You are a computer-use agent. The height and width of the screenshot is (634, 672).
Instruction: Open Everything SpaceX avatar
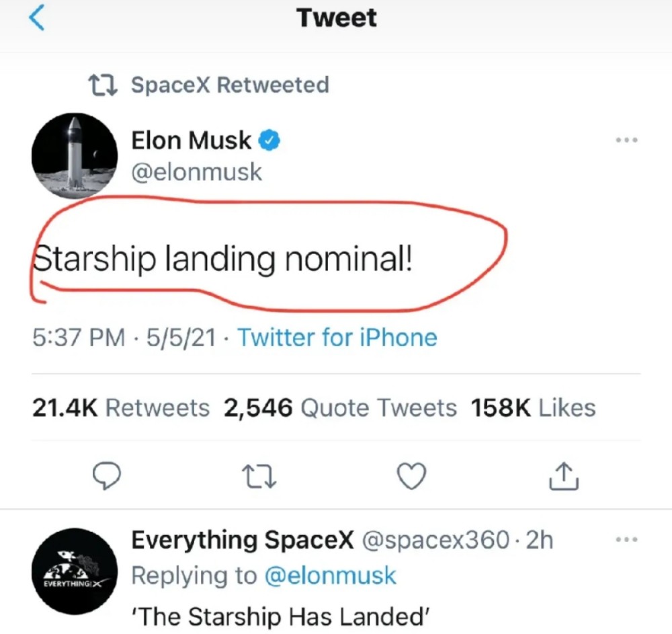point(75,571)
